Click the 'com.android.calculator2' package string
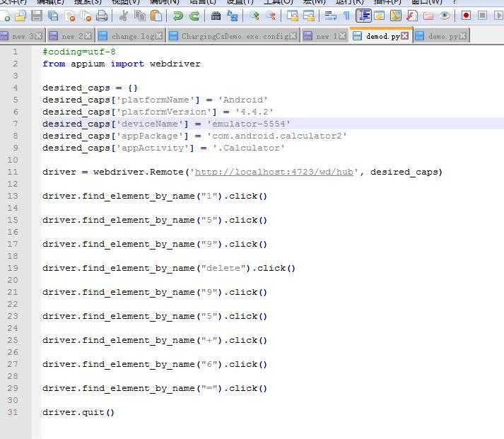The width and height of the screenshot is (504, 439). coord(277,136)
